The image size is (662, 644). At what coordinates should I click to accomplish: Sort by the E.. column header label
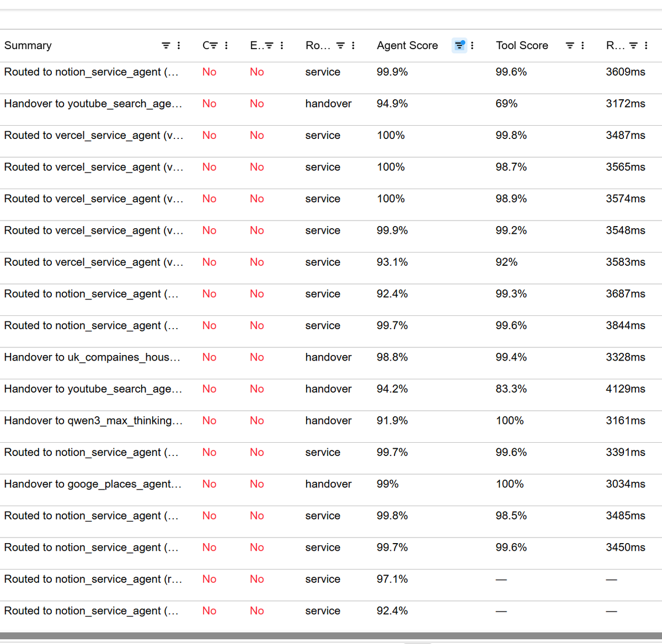257,46
